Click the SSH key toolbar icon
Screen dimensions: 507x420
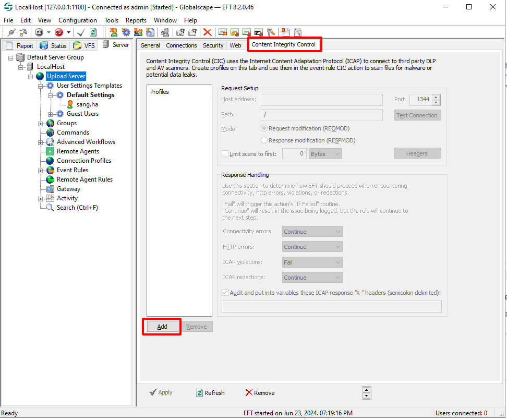[x=258, y=32]
